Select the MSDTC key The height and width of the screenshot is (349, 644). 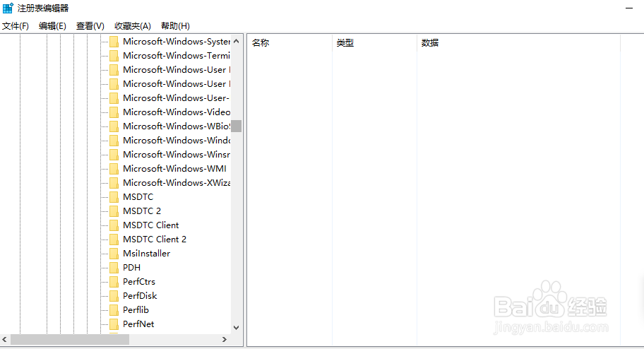[x=138, y=197]
